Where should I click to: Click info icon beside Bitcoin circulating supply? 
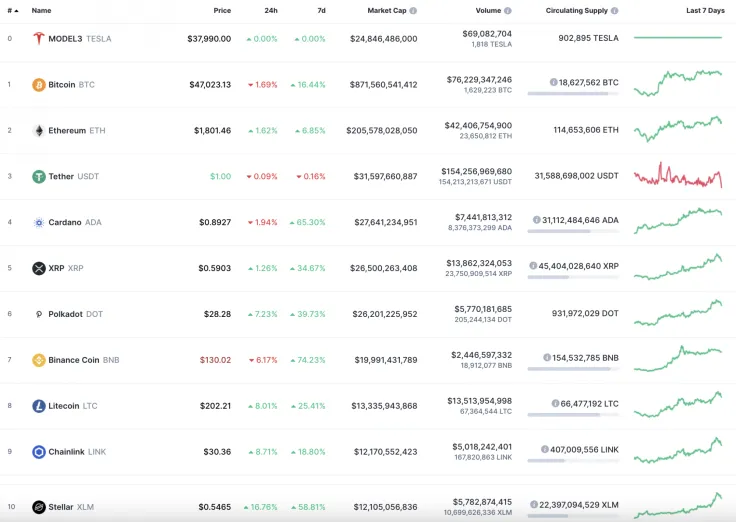tap(553, 82)
